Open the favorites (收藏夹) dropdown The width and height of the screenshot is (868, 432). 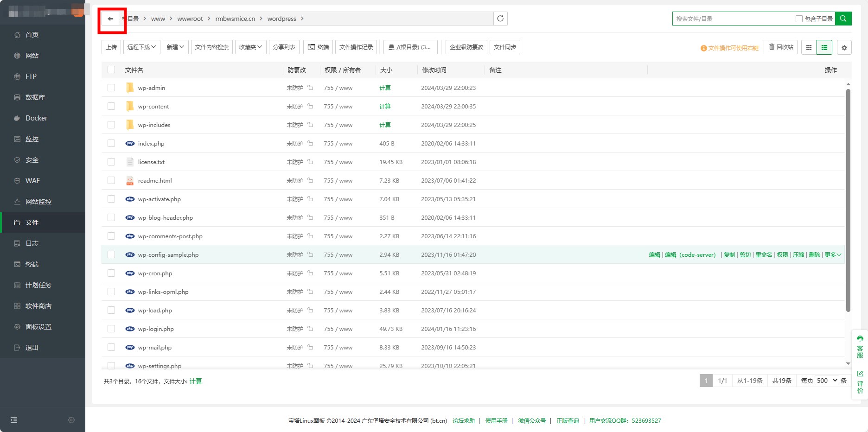pos(251,47)
